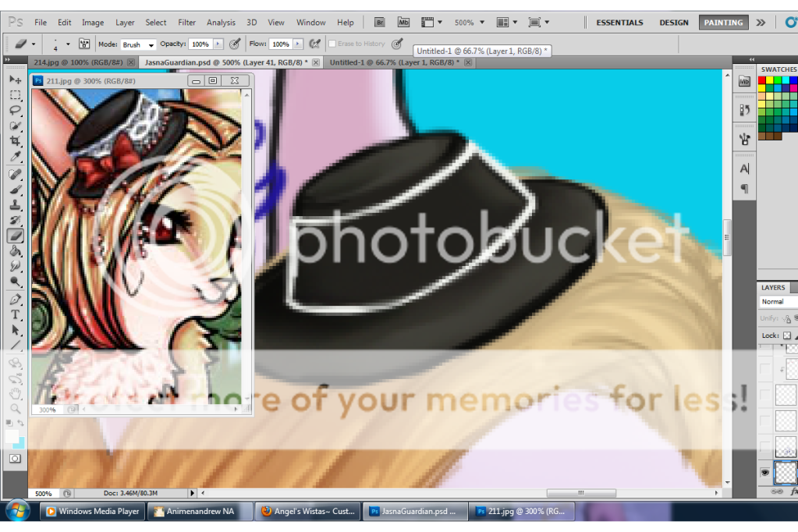Switch to the PAINTING workspace
The image size is (798, 532).
(x=723, y=23)
